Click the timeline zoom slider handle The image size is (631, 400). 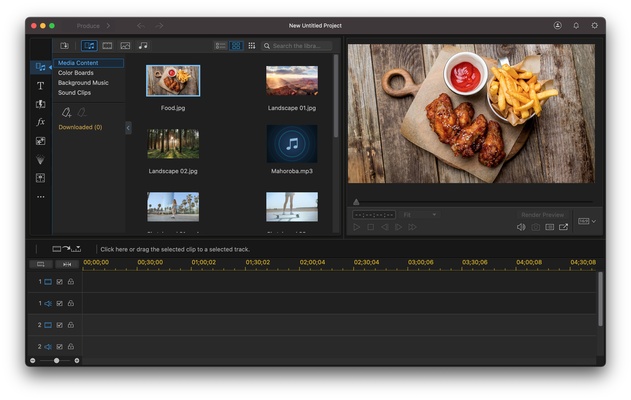pyautogui.click(x=56, y=360)
